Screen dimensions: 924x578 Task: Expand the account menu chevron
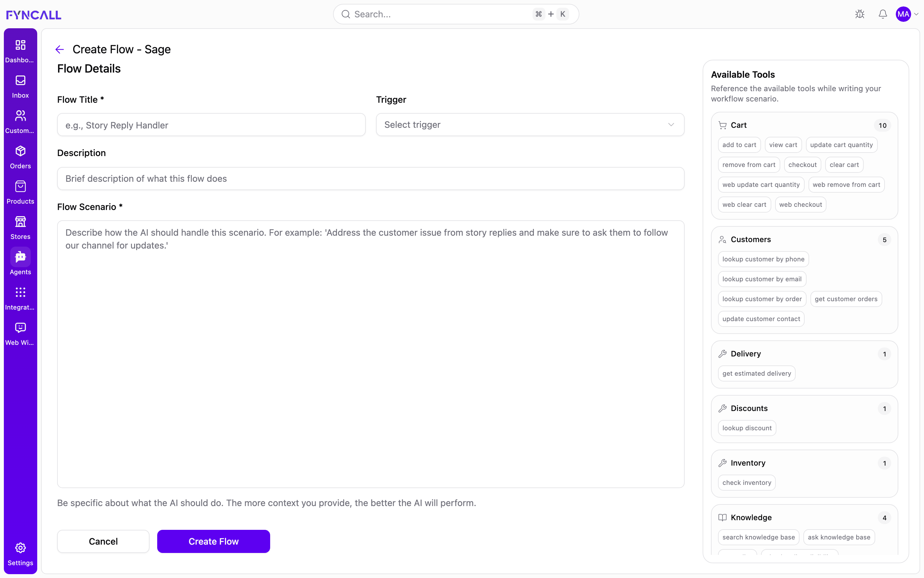pyautogui.click(x=916, y=14)
